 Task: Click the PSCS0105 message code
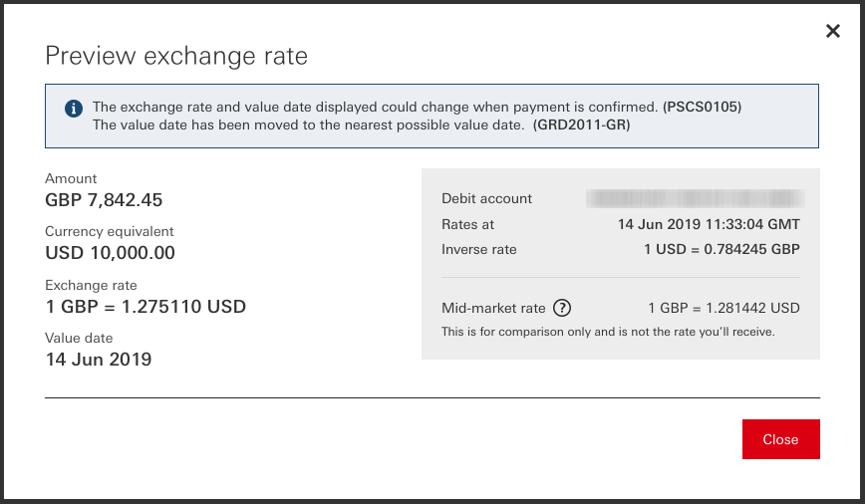[x=703, y=107]
